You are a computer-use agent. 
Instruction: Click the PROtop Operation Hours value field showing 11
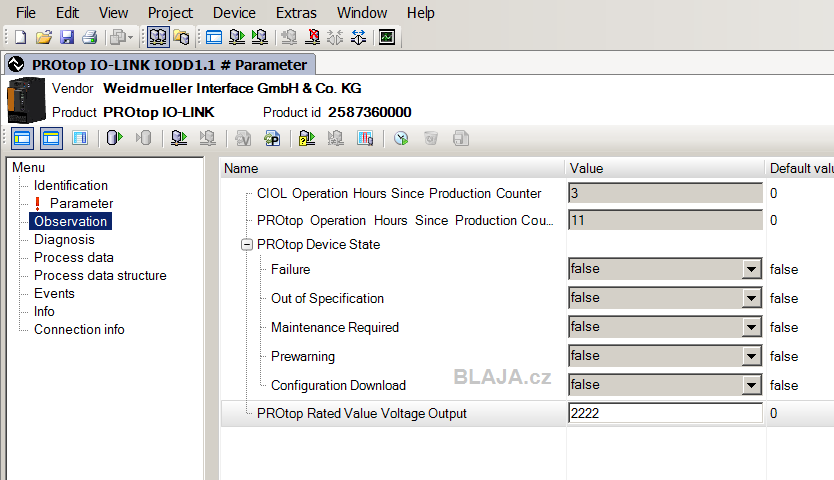coord(665,220)
